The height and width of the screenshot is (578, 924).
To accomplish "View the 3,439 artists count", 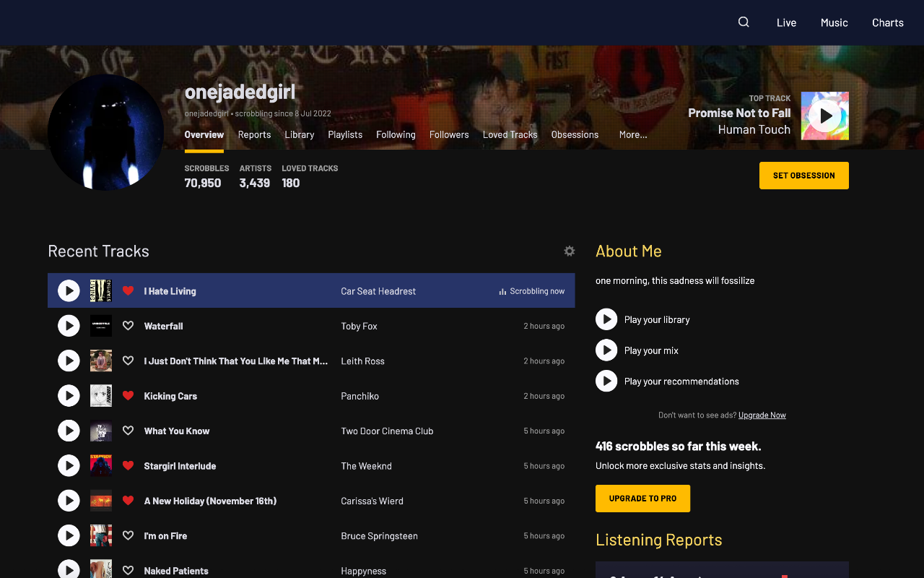I will click(255, 183).
